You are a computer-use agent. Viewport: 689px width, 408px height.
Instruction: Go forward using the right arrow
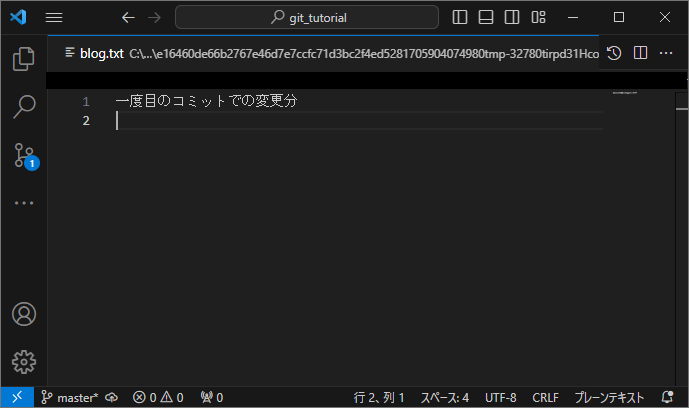154,18
